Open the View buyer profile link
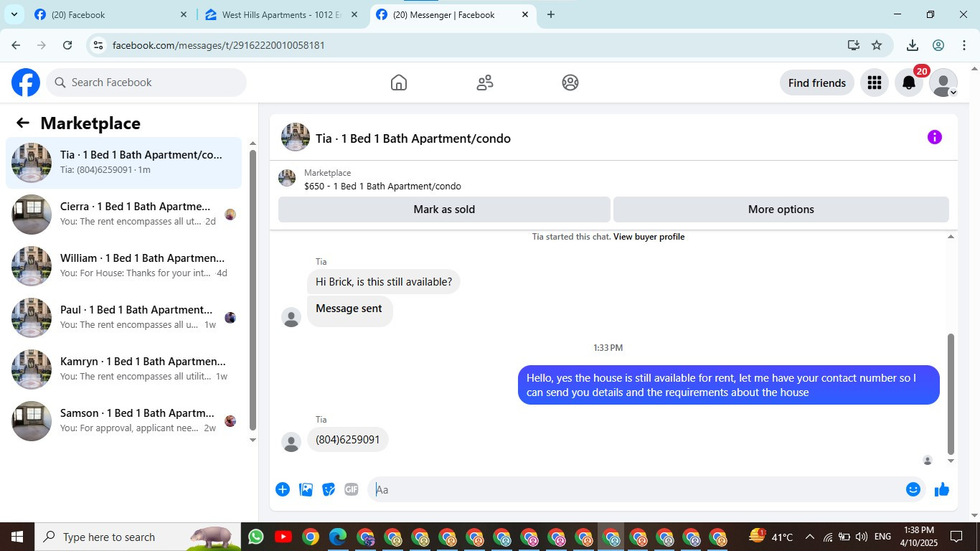The width and height of the screenshot is (980, 551). point(649,237)
